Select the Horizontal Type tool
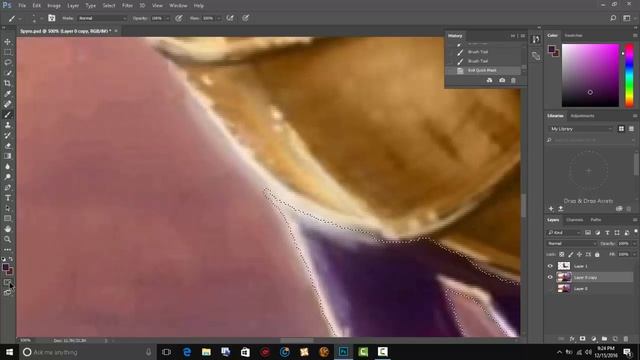The width and height of the screenshot is (640, 360). (7, 198)
